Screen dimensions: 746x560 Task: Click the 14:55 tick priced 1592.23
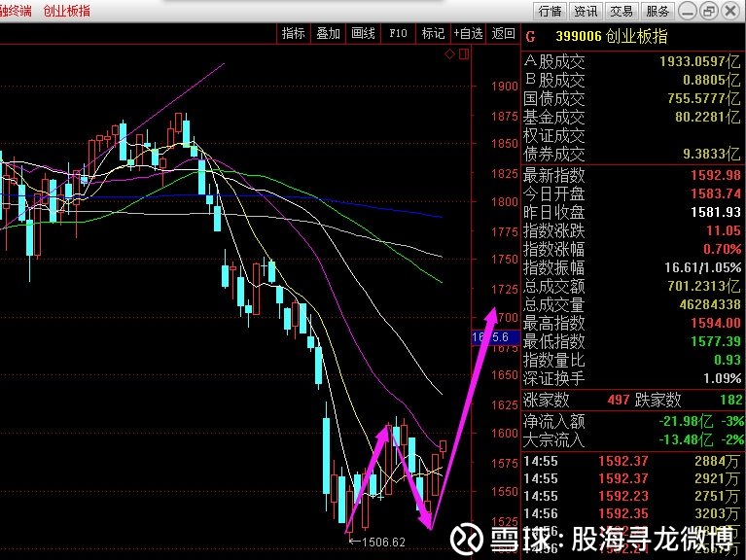pyautogui.click(x=632, y=496)
